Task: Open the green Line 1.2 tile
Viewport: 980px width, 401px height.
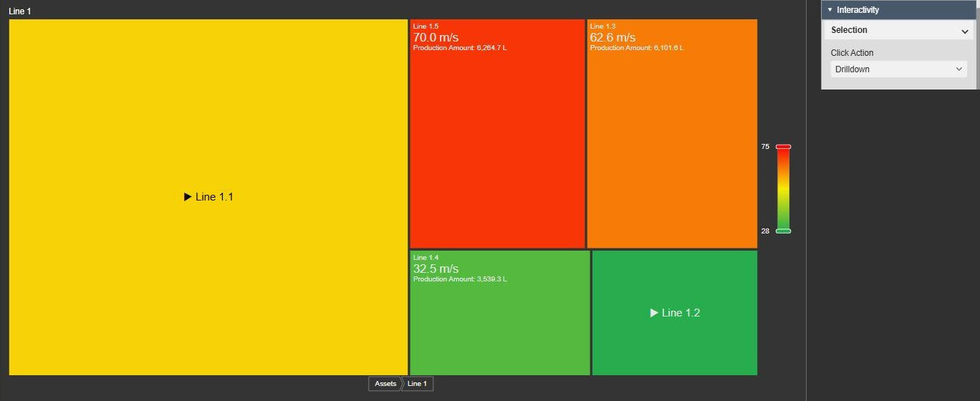Action: (674, 313)
